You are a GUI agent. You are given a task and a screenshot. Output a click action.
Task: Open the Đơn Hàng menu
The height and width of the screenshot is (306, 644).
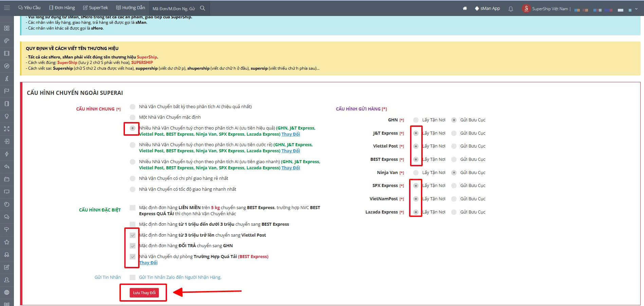click(62, 7)
